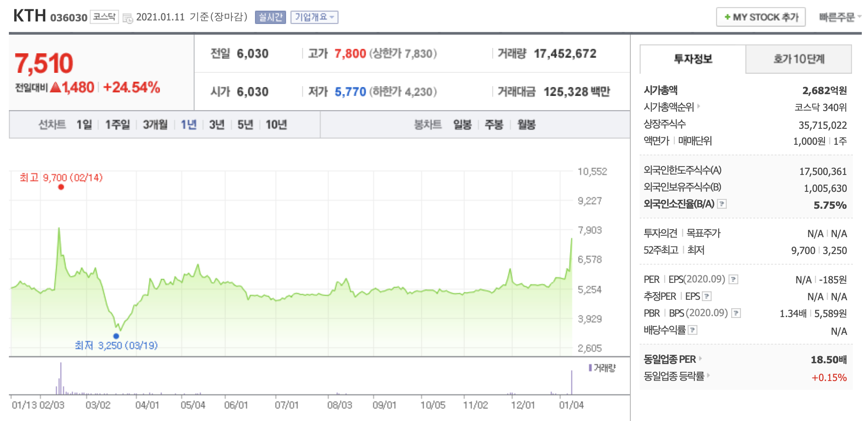868x421 pixels.
Task: Click the 실시간 button
Action: click(271, 17)
